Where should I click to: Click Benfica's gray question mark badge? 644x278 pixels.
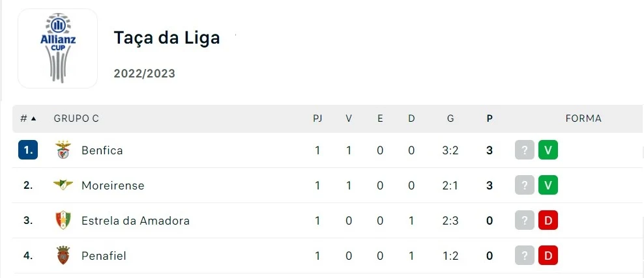(x=524, y=150)
